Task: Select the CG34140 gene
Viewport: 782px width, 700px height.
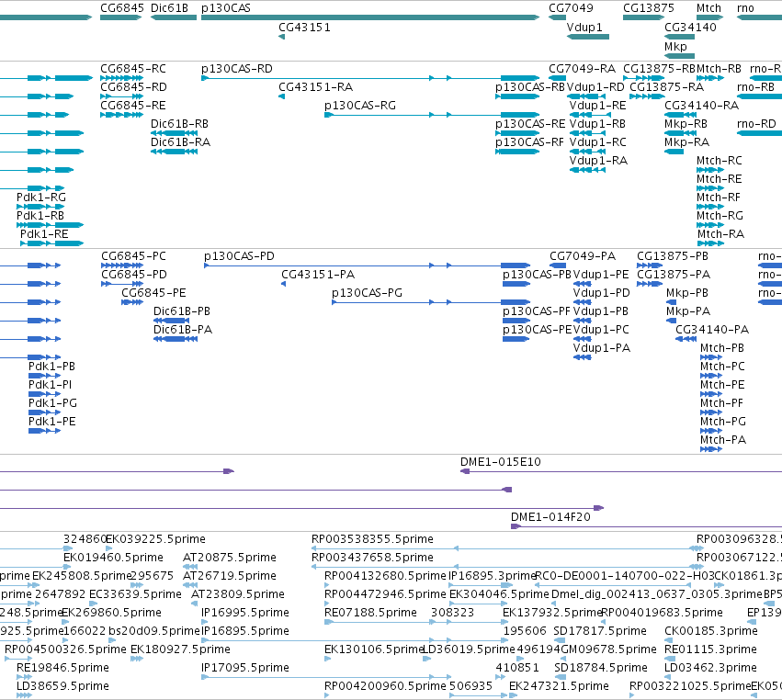Action: (679, 37)
